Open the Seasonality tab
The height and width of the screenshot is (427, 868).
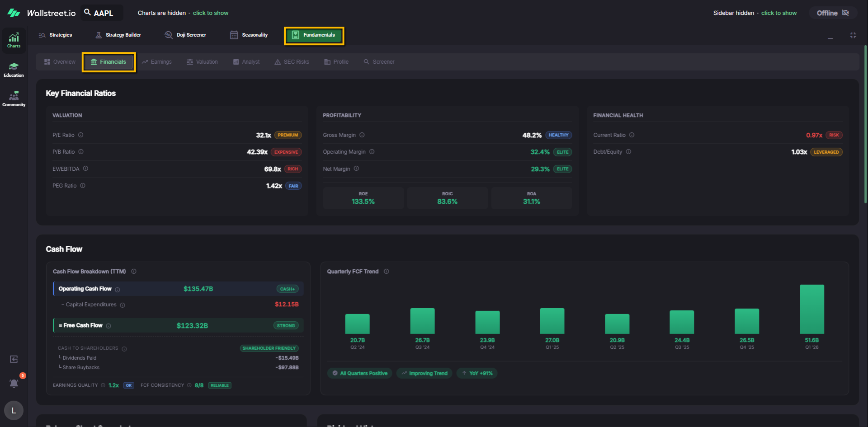point(249,35)
